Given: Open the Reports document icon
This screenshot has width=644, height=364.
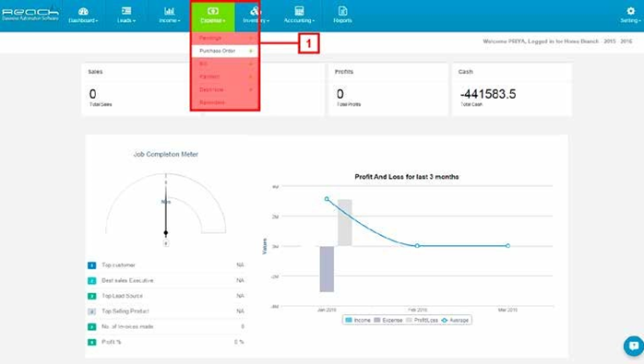Looking at the screenshot, I should coord(342,11).
